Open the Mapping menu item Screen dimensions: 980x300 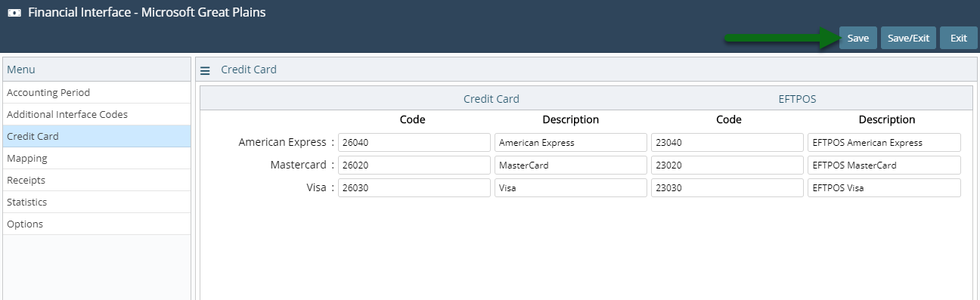97,159
